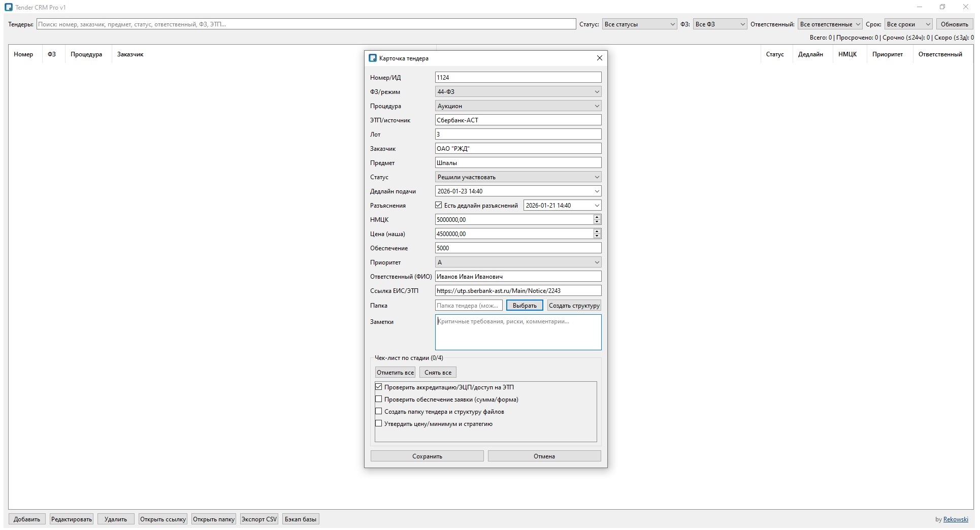Open the Все сроки filter dropdown

[x=908, y=24]
